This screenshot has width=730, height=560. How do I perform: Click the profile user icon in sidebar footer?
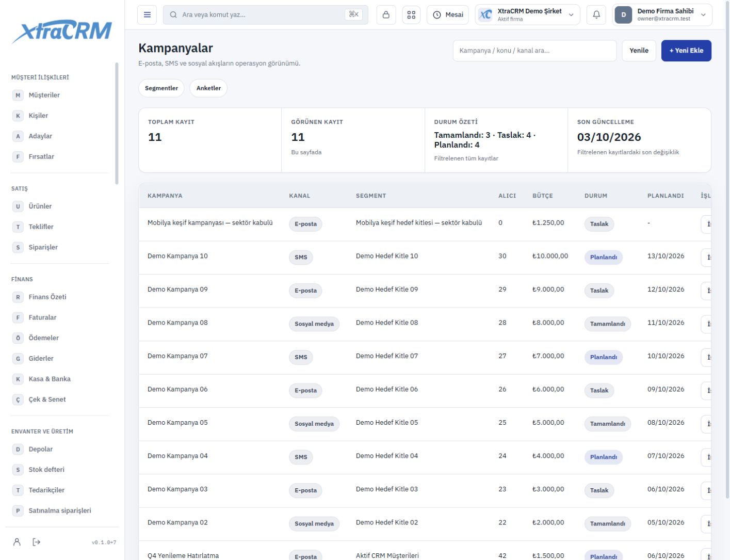(x=17, y=542)
